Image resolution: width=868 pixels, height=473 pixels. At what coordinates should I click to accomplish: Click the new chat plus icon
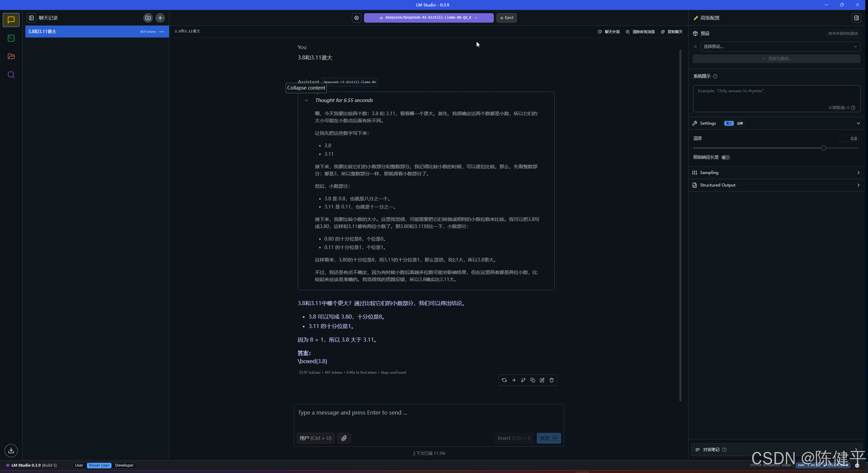pyautogui.click(x=160, y=18)
